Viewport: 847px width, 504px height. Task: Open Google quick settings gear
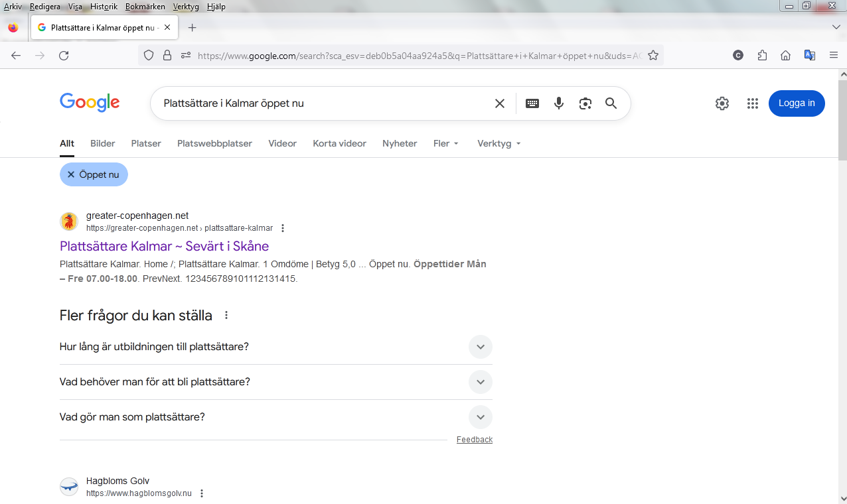(722, 103)
